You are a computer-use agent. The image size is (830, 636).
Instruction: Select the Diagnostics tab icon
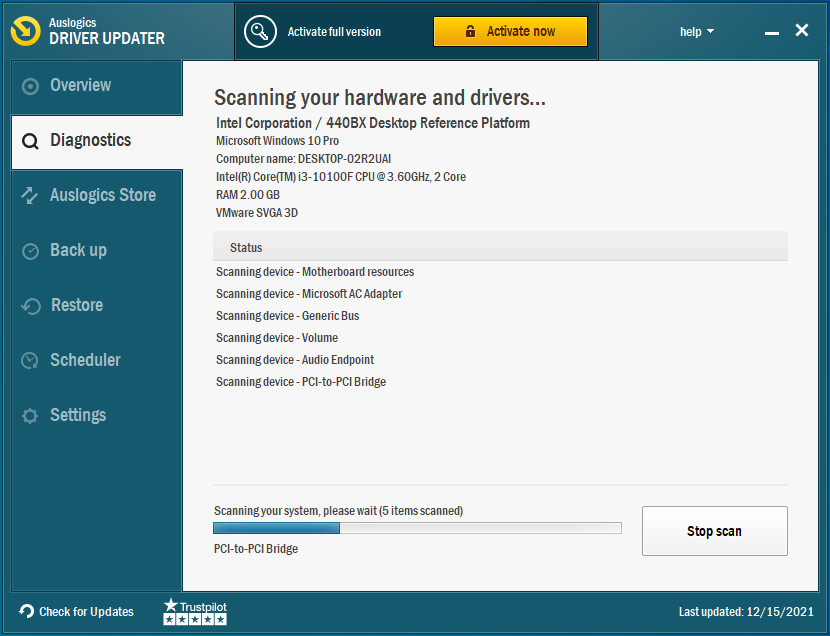30,141
